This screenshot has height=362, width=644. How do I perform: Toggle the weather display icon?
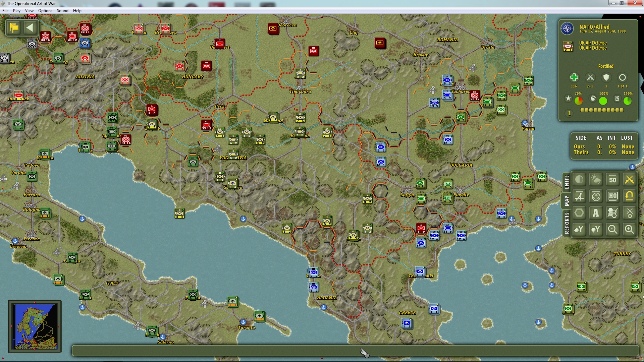coord(596,180)
